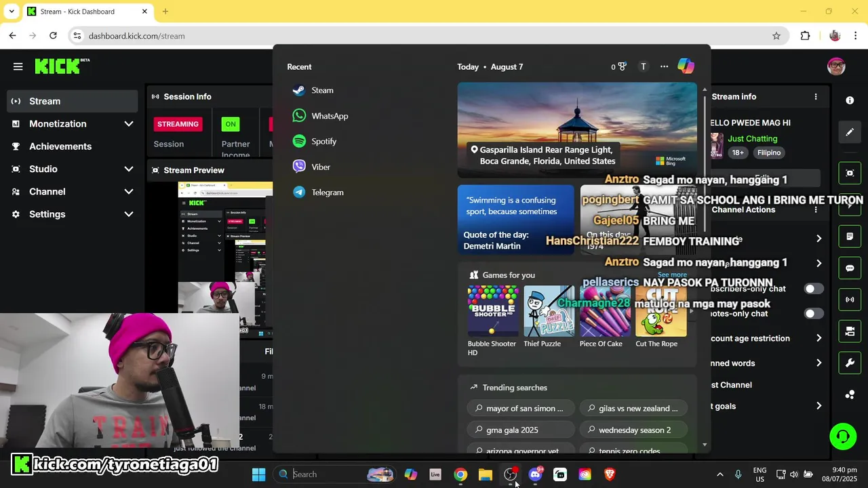
Task: Open the chat bubble icon in right sidebar
Action: pos(850,268)
